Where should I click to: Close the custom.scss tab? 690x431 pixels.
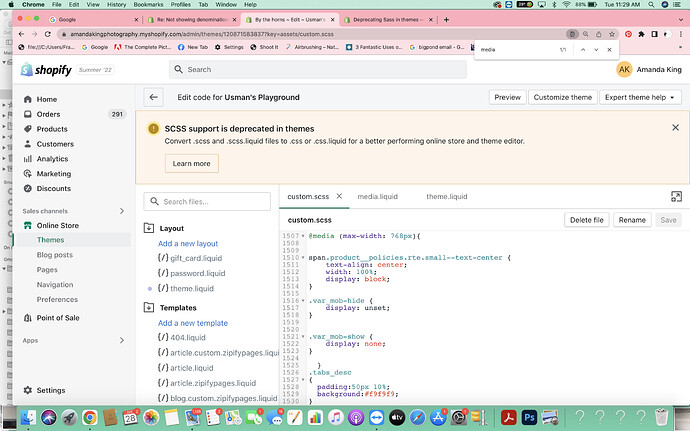pos(340,197)
